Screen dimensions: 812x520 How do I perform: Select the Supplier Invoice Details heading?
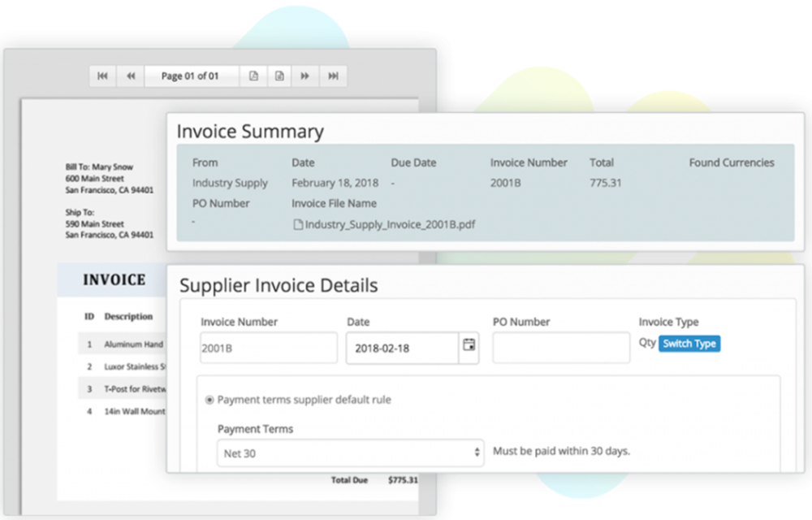pyautogui.click(x=279, y=285)
